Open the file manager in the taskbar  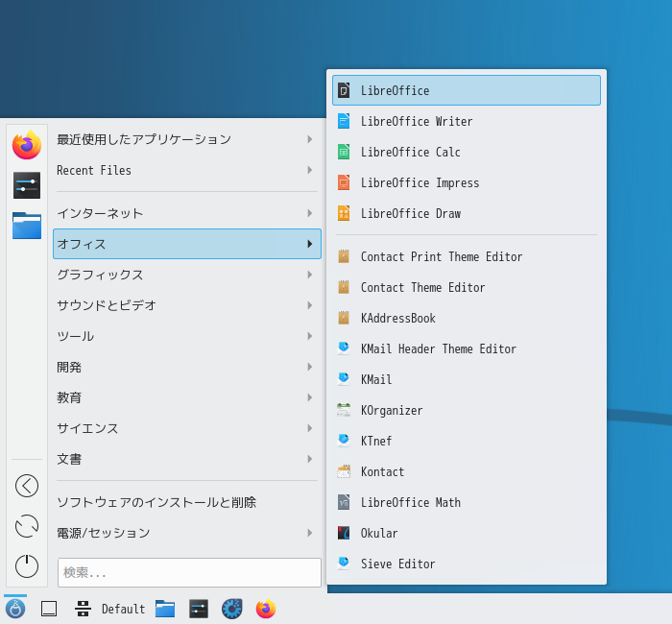pyautogui.click(x=165, y=609)
